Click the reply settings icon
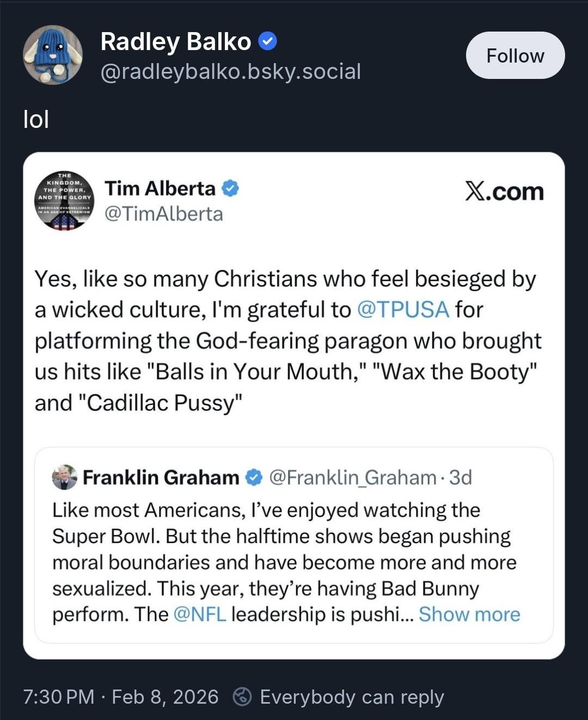 pyautogui.click(x=242, y=697)
